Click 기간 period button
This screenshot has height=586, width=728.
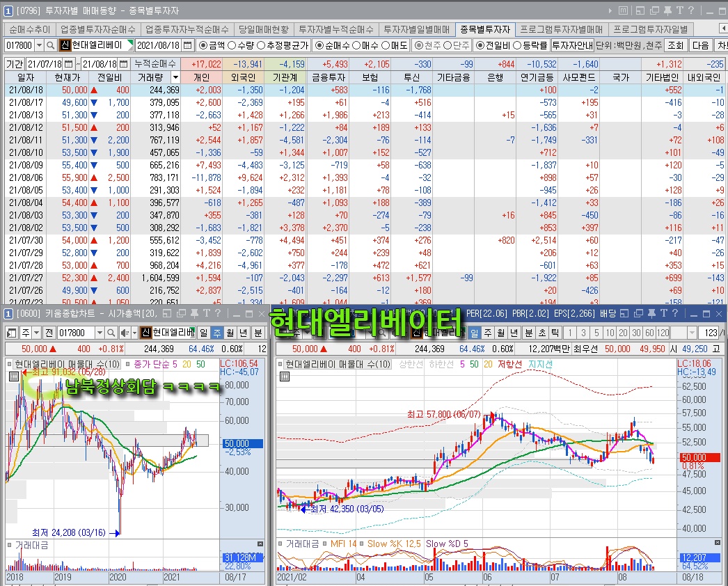pyautogui.click(x=15, y=64)
